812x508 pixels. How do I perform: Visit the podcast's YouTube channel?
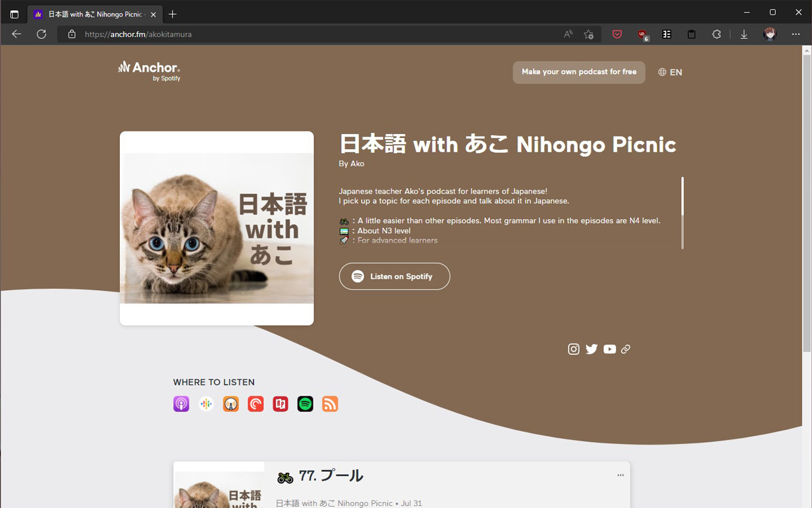coord(610,349)
